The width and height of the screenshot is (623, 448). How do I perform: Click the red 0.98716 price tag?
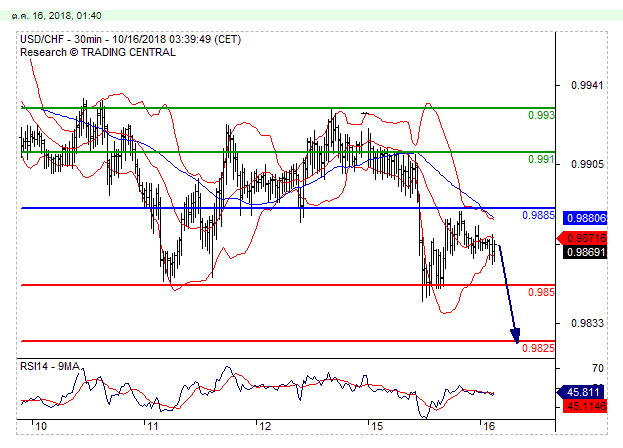click(582, 238)
